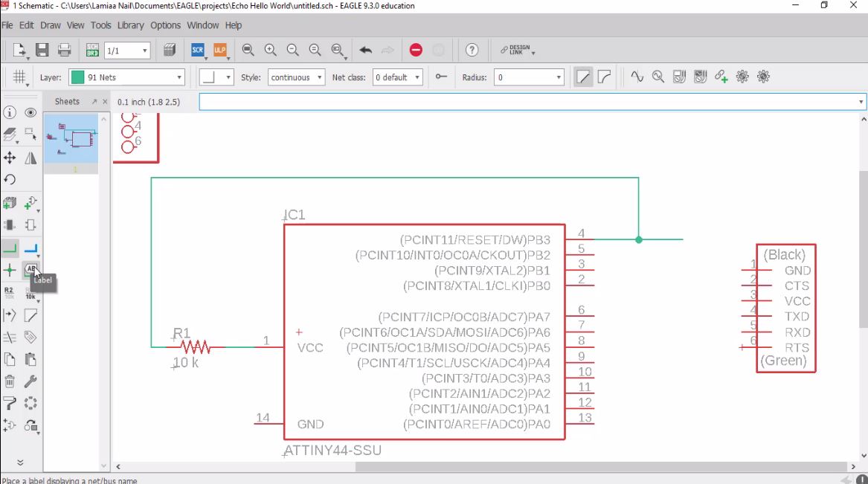Open the Layer 91 Nets dropdown

tap(126, 77)
